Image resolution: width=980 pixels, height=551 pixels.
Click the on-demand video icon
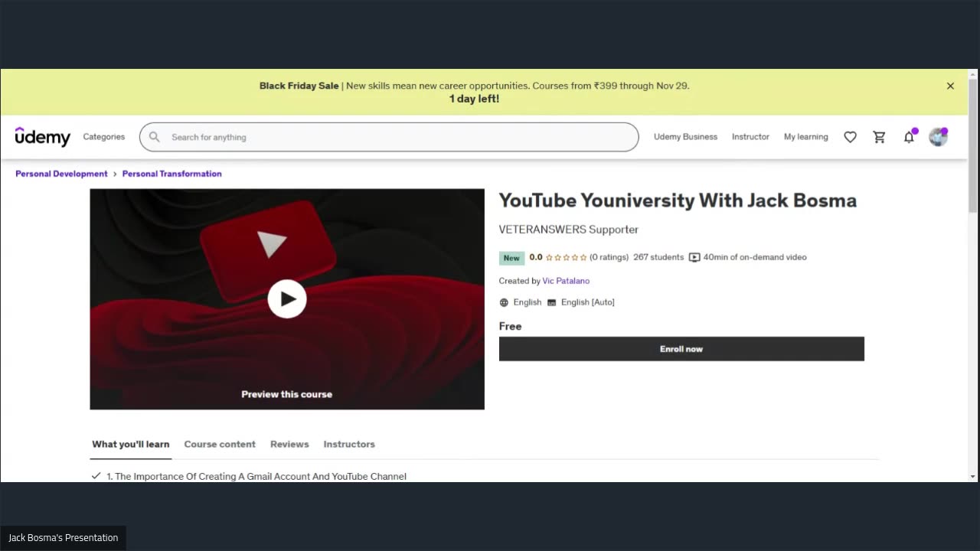point(694,257)
